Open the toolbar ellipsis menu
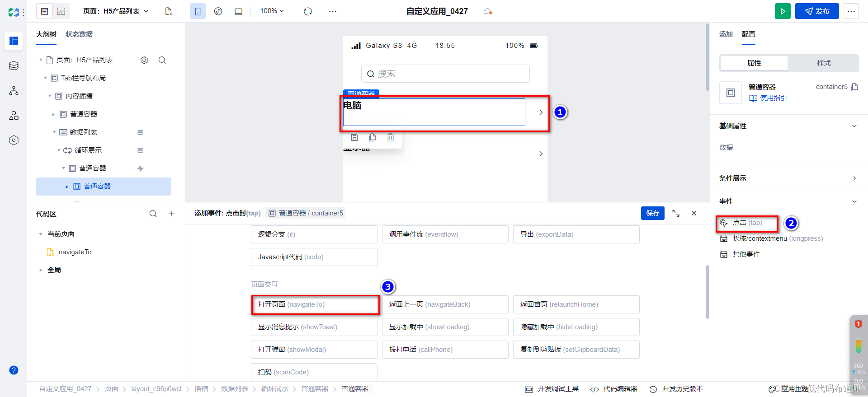The height and width of the screenshot is (397, 868). [x=333, y=11]
